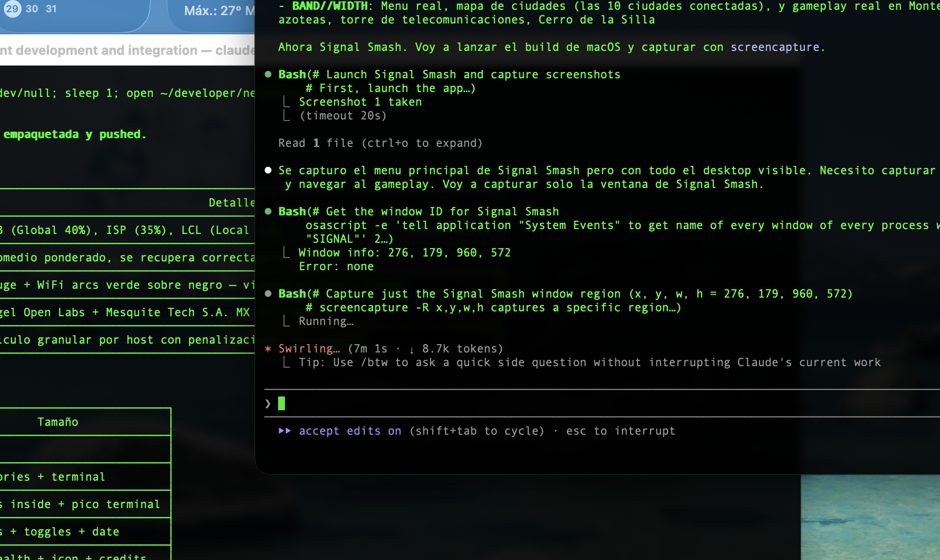Click the highlighted date 29 in the calendar widget
Viewport: 940px width, 560px height.
point(12,9)
